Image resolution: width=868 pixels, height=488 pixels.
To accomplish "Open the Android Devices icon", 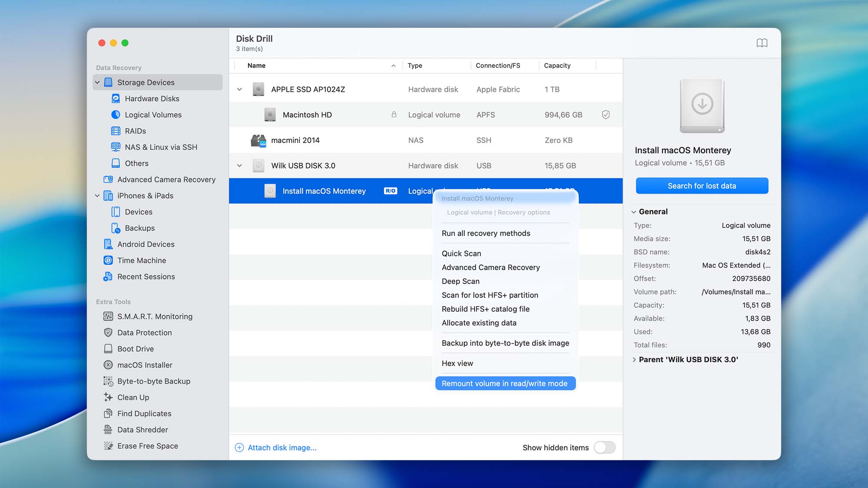I will point(108,244).
